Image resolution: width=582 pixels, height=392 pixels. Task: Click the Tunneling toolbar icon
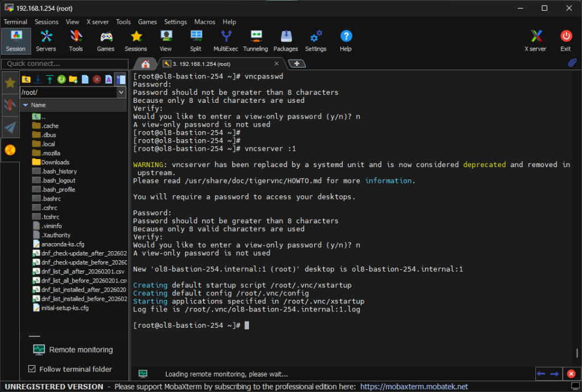click(255, 41)
